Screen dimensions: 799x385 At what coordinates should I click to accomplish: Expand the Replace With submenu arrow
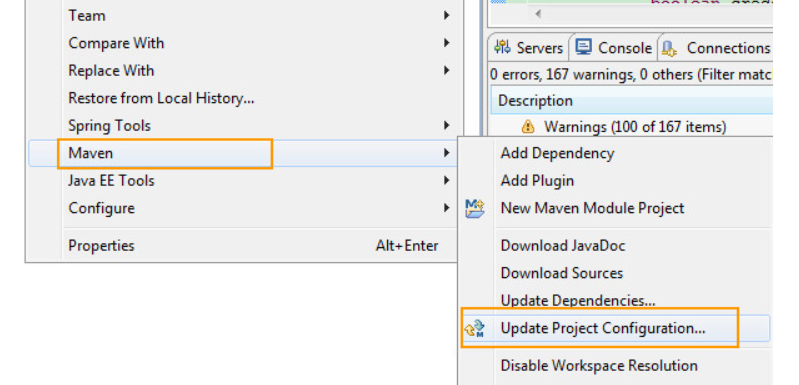(x=446, y=71)
